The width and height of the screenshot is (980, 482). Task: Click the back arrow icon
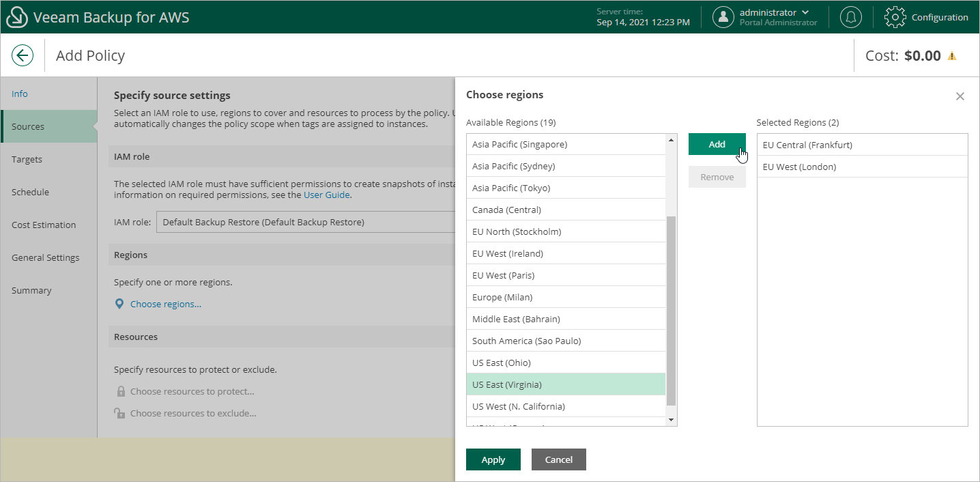click(23, 55)
